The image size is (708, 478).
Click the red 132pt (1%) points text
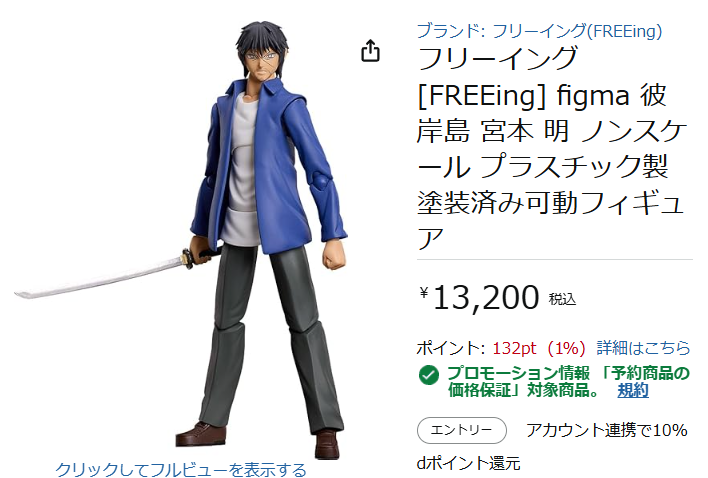pyautogui.click(x=538, y=348)
